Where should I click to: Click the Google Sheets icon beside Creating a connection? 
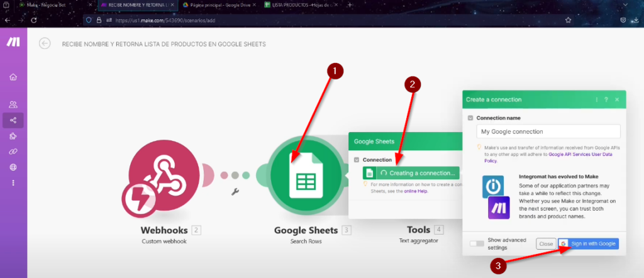pos(369,173)
